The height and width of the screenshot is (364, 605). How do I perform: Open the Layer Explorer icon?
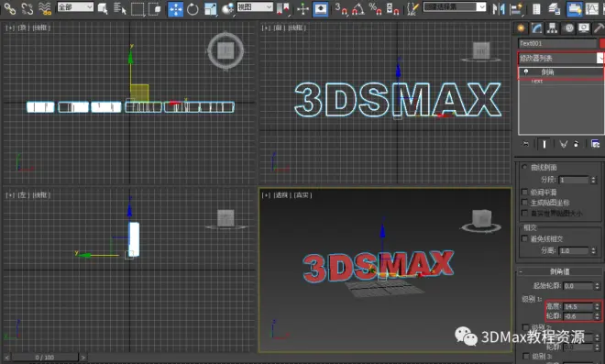tap(555, 8)
